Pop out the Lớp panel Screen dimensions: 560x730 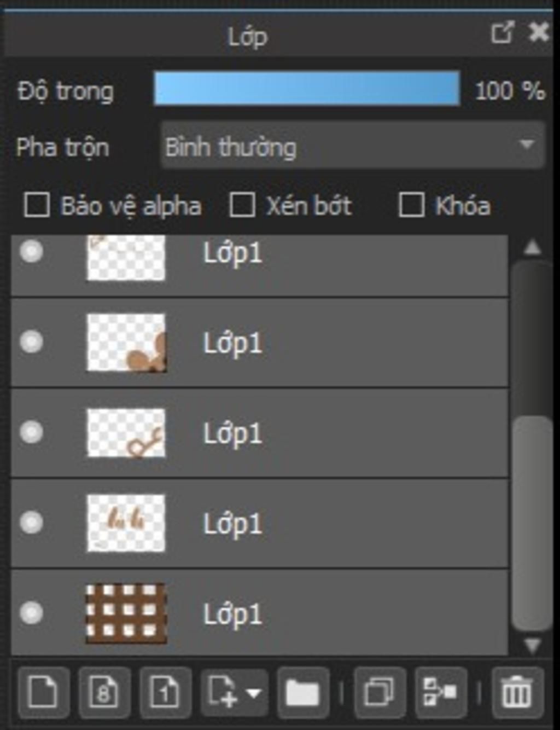pyautogui.click(x=503, y=32)
